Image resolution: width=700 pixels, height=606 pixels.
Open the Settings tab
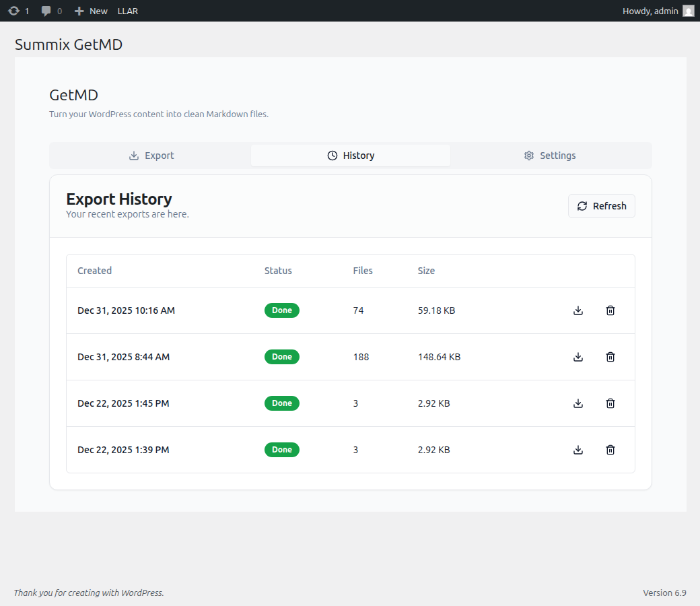[x=550, y=156]
